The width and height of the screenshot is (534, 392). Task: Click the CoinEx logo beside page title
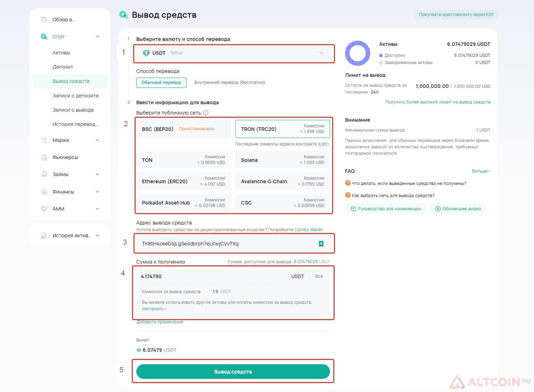(123, 15)
